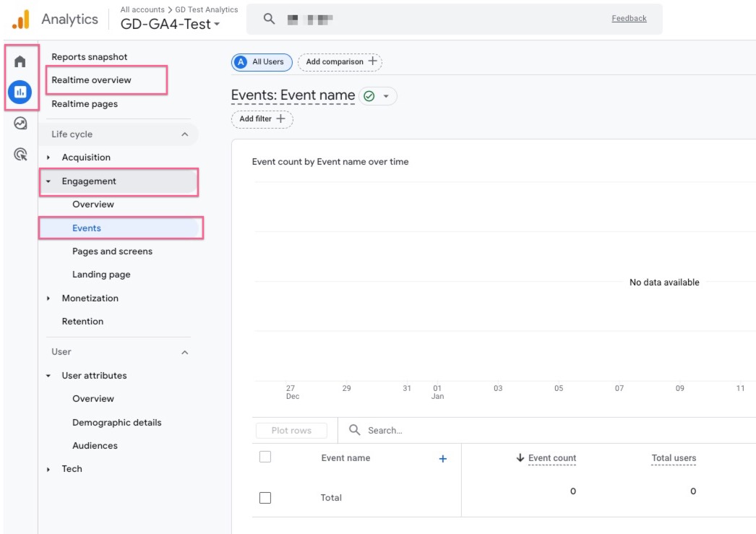
Task: Click the All Users segment badge
Action: coord(262,62)
